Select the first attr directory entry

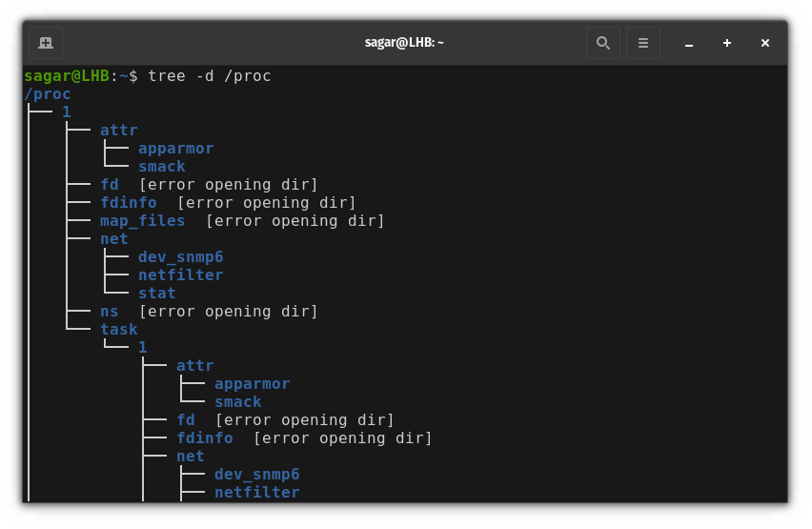118,130
